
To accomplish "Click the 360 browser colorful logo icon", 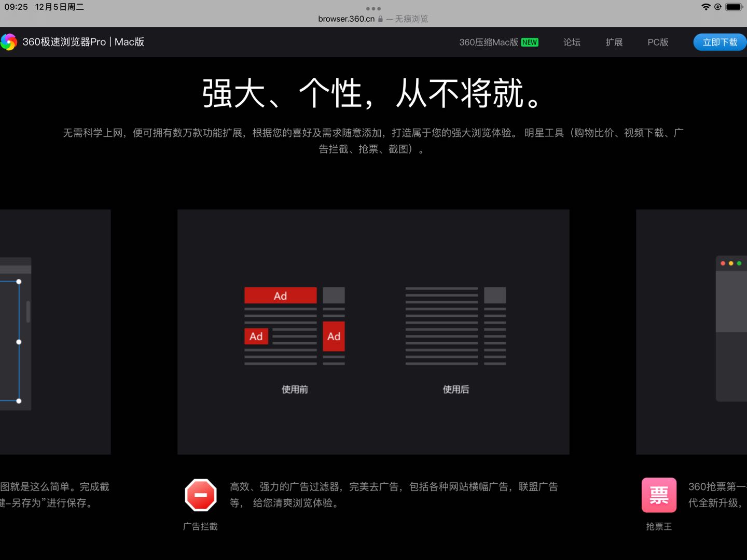I will pyautogui.click(x=8, y=42).
